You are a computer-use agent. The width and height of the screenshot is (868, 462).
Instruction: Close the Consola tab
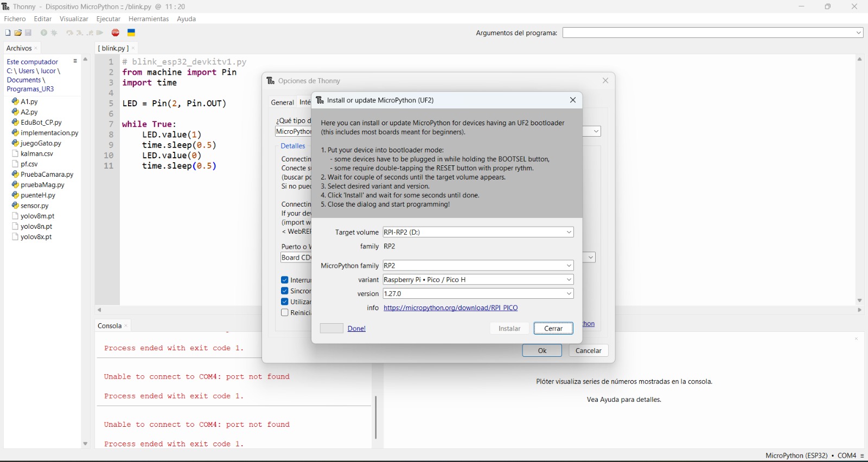pyautogui.click(x=126, y=326)
